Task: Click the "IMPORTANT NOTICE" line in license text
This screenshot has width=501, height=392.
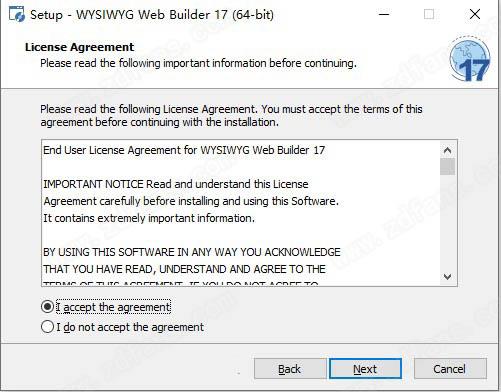Action: pos(176,184)
